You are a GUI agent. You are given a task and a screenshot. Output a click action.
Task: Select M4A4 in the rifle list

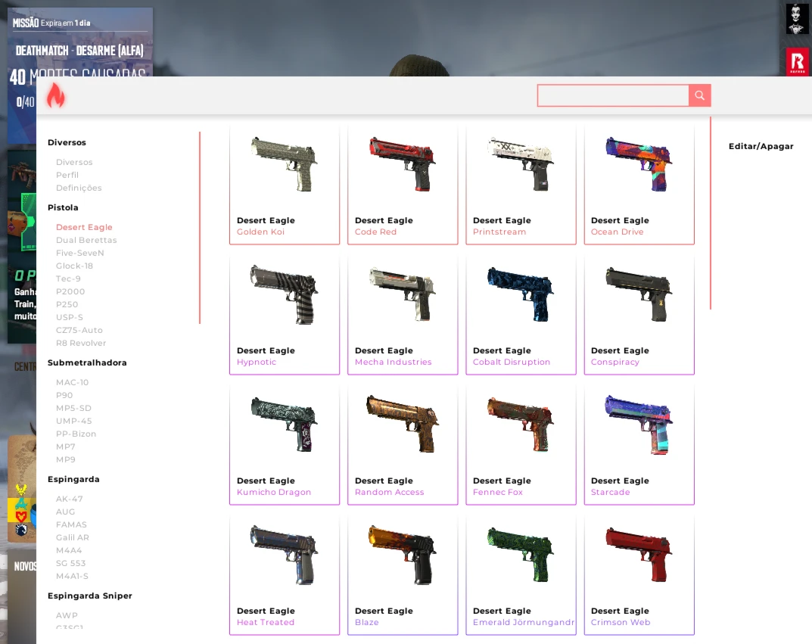(x=68, y=550)
